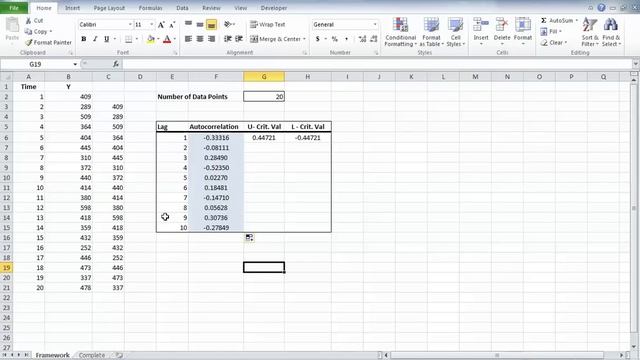The image size is (640, 360).
Task: Switch to the Developer tab
Action: (274, 8)
